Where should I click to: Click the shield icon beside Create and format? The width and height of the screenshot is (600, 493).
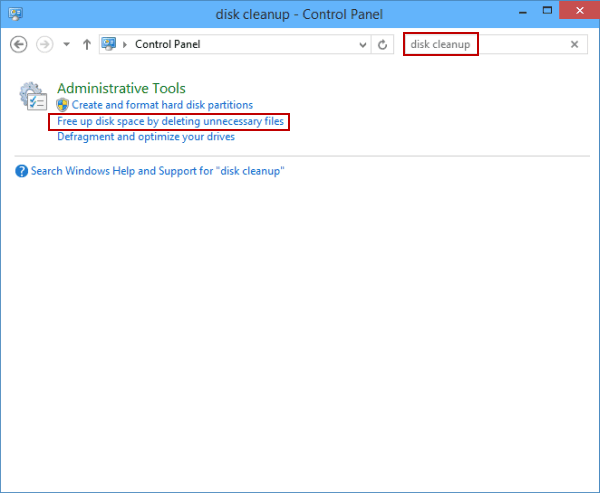pos(62,104)
